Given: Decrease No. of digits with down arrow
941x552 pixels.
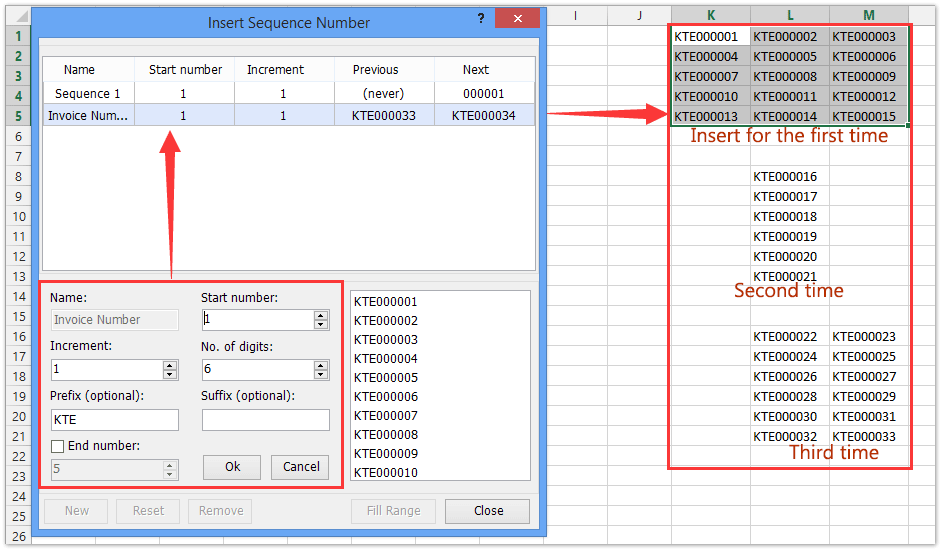Looking at the screenshot, I should point(321,375).
